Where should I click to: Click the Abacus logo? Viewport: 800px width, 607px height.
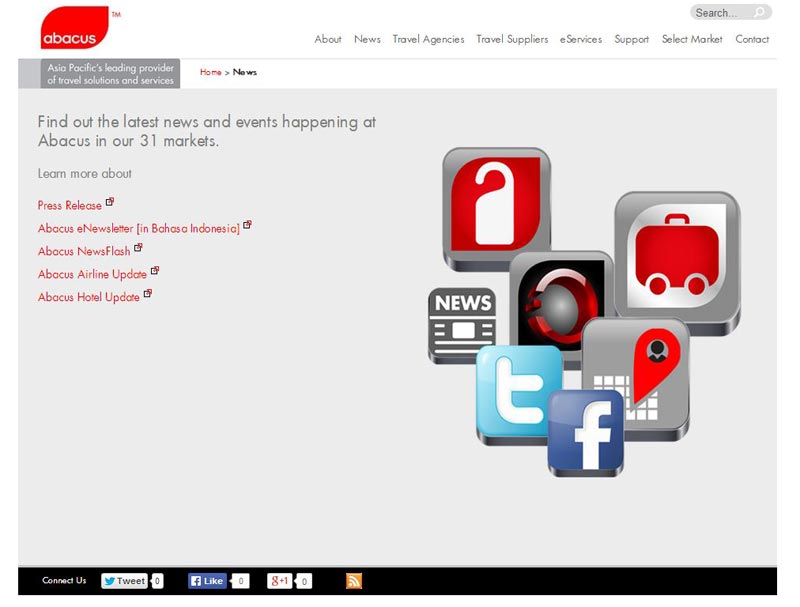pyautogui.click(x=75, y=28)
